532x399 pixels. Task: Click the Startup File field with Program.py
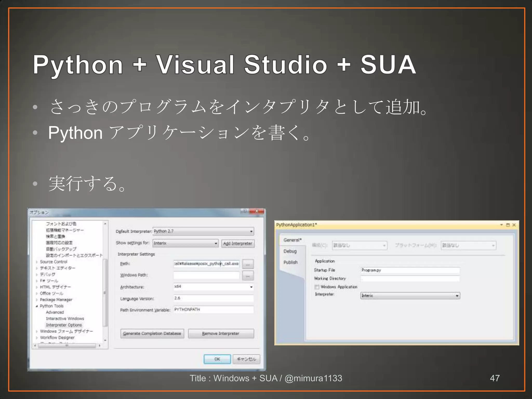click(410, 270)
